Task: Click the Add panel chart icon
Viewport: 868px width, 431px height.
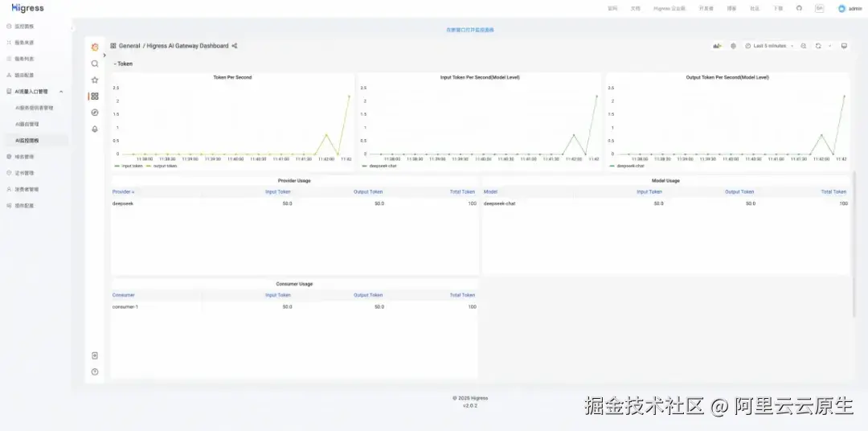Action: point(718,46)
